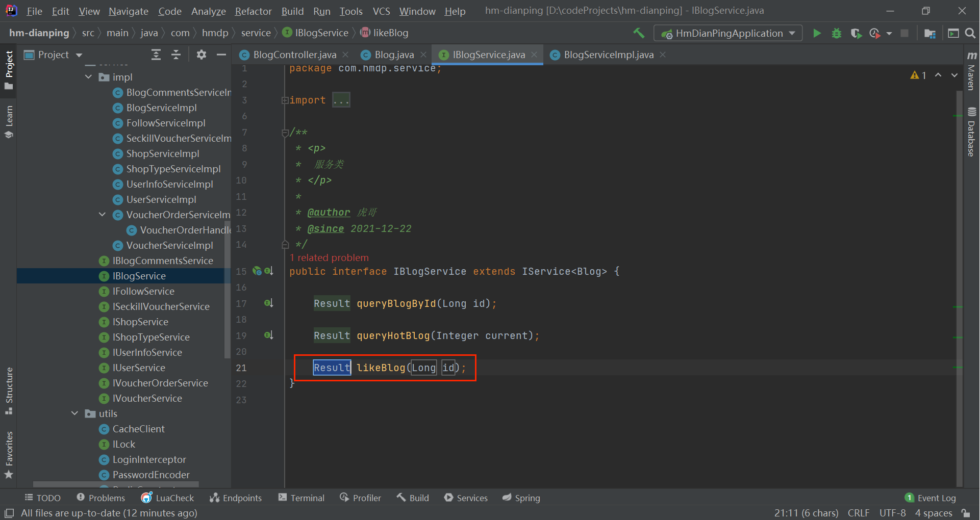Collapse the impl folder in tree
The image size is (980, 520).
tap(88, 77)
